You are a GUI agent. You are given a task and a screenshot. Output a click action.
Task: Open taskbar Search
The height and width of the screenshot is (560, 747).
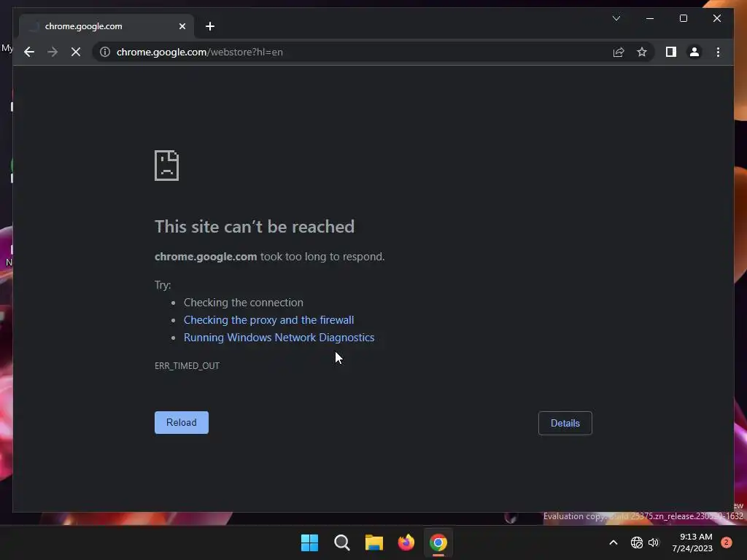tap(341, 542)
